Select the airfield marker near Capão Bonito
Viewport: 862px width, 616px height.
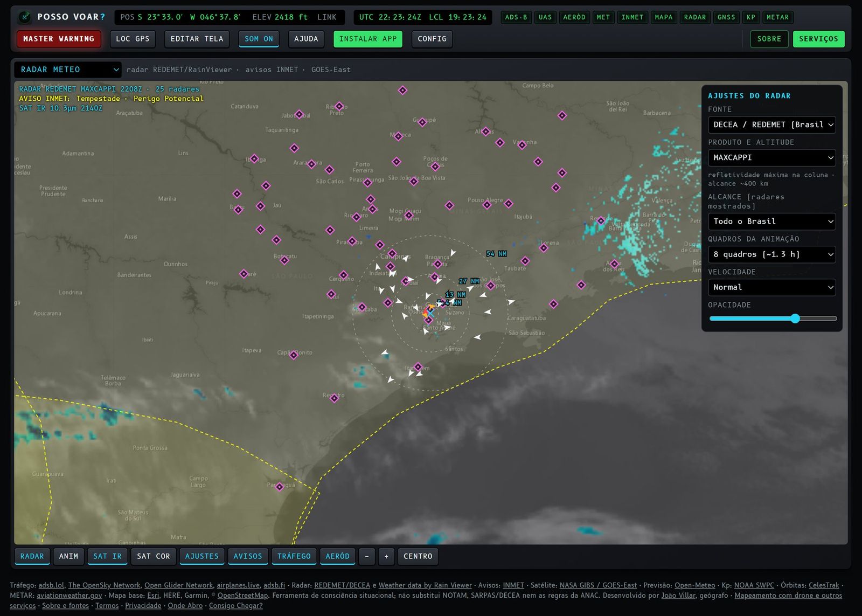pyautogui.click(x=294, y=355)
